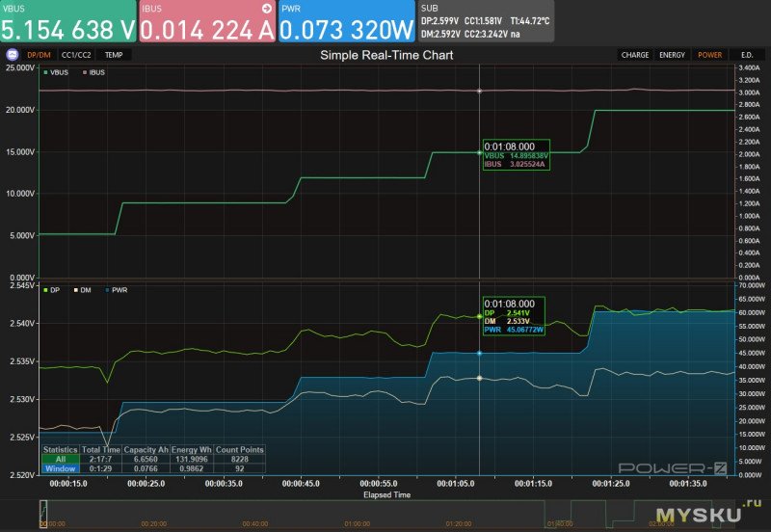Screen dimensions: 771x532
Task: Click the Simple Real-Time Chart title
Action: pyautogui.click(x=387, y=55)
